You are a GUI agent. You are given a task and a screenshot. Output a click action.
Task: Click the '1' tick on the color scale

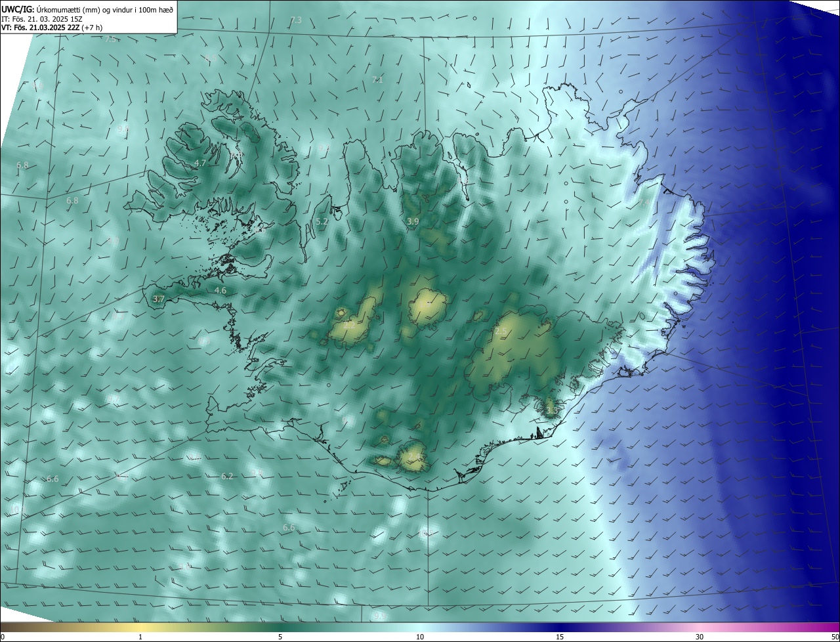click(140, 637)
